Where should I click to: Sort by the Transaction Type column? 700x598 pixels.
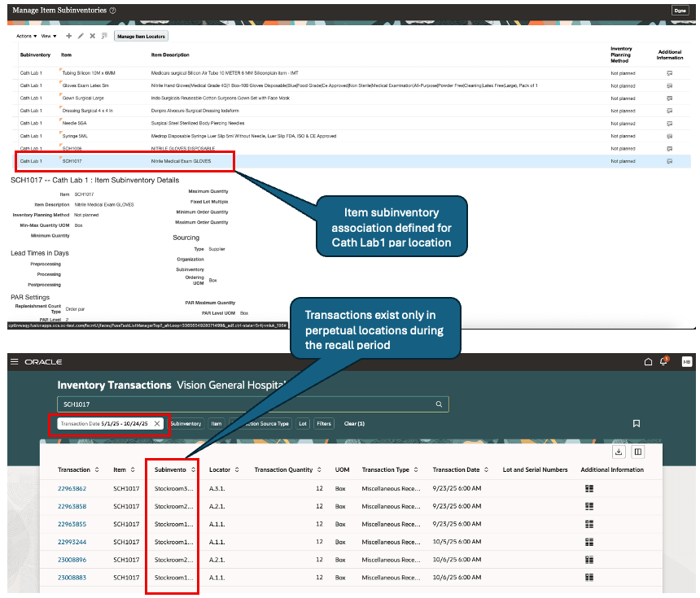[416, 469]
